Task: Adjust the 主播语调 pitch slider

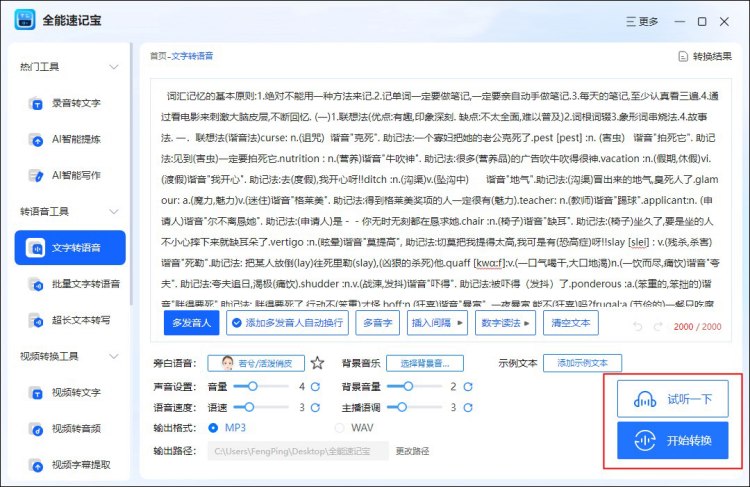Action: tap(414, 408)
